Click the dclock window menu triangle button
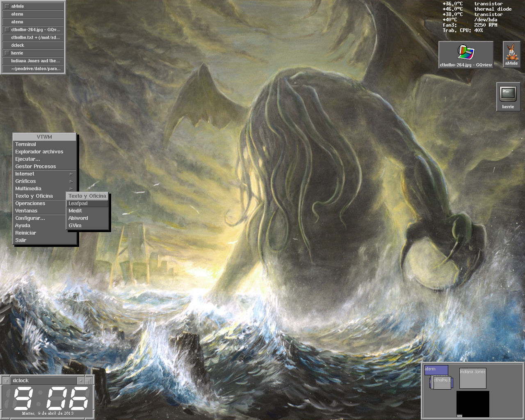525x420 pixels. click(x=6, y=381)
